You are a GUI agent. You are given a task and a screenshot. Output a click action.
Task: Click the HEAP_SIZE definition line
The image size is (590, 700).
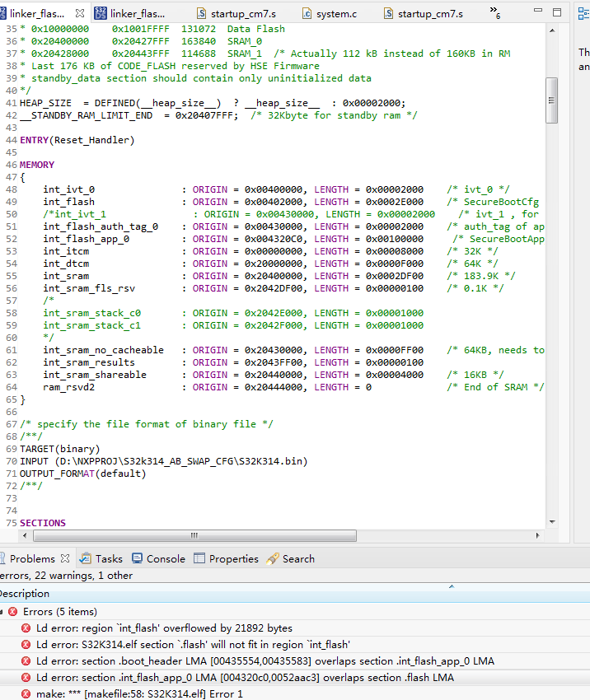coord(213,103)
